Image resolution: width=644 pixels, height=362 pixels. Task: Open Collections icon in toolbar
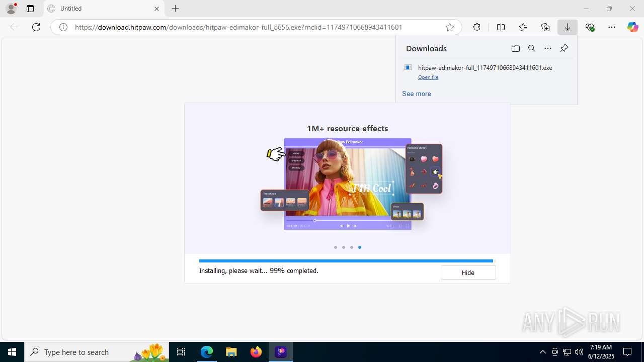point(545,27)
